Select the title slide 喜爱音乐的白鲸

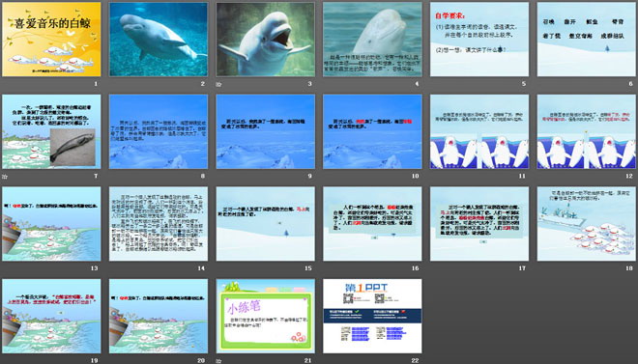click(x=51, y=39)
